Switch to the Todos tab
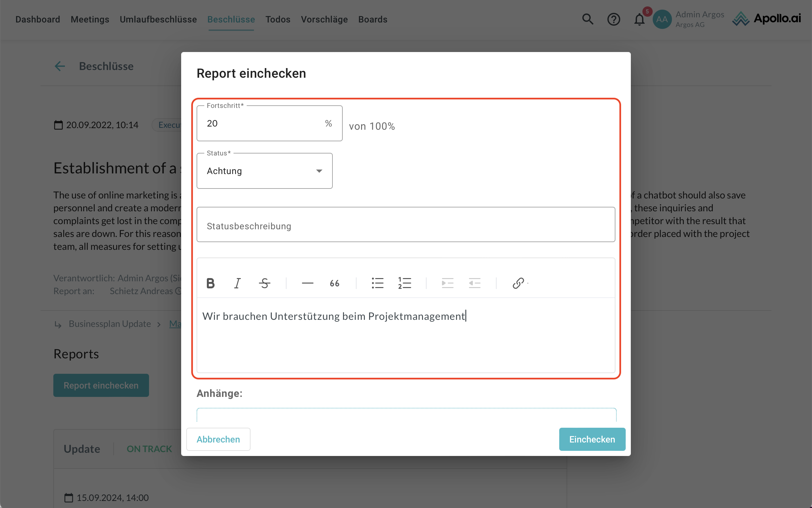Image resolution: width=812 pixels, height=508 pixels. tap(278, 19)
